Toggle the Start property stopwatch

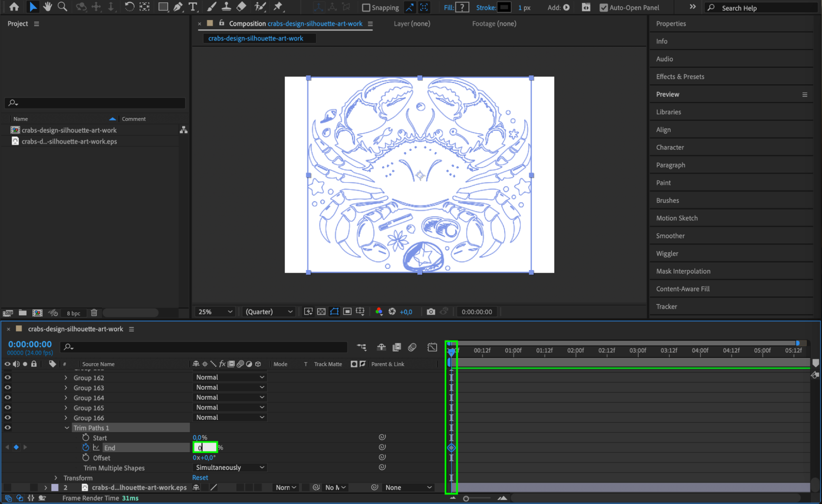[x=86, y=438]
